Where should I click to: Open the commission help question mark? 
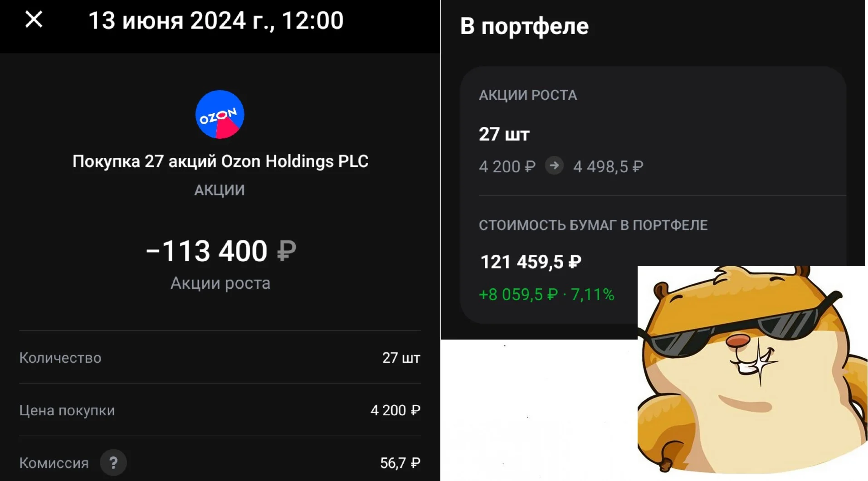coord(113,462)
